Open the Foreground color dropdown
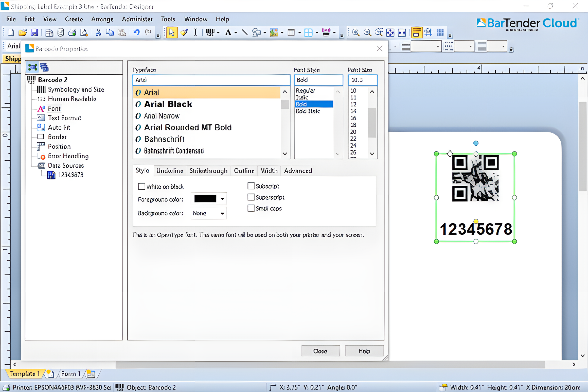This screenshot has width=588, height=392. 222,199
